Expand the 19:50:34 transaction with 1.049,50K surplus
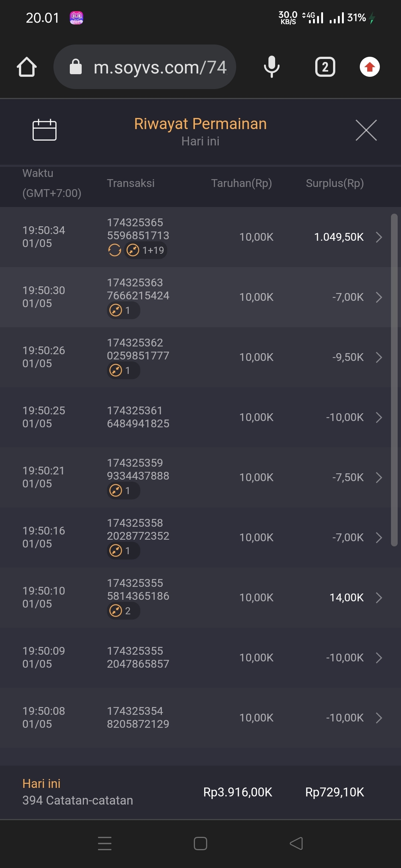This screenshot has height=868, width=401. [x=379, y=237]
